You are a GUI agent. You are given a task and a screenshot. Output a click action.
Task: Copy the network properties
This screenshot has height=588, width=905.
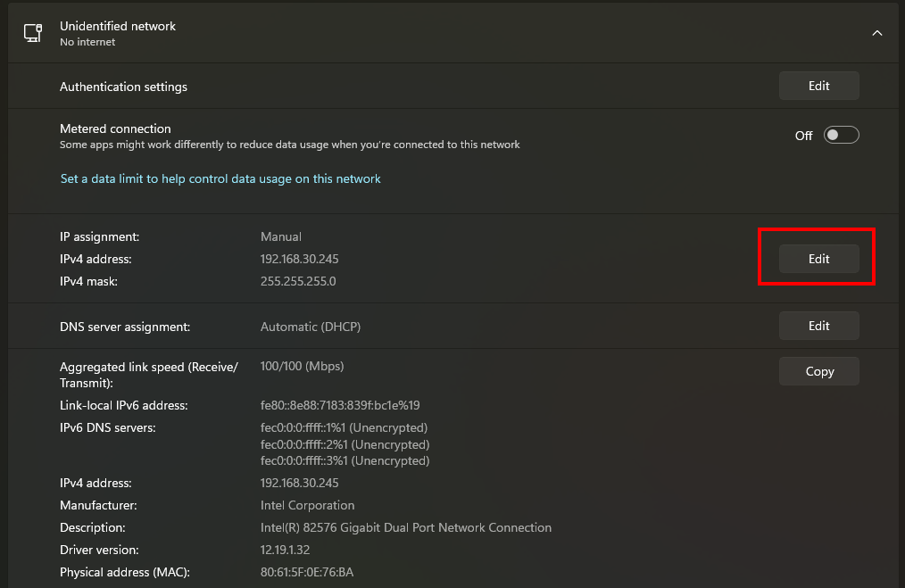(x=818, y=371)
